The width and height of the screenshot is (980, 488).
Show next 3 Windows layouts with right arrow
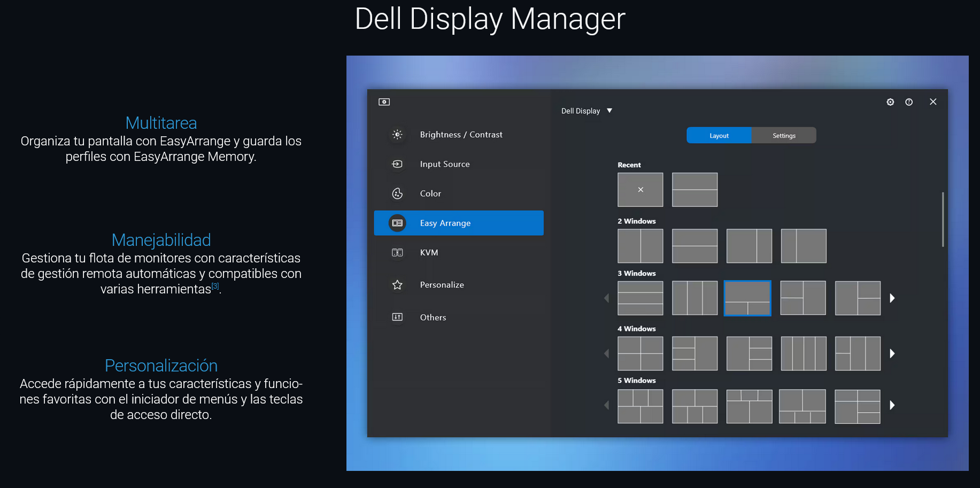pos(892,298)
